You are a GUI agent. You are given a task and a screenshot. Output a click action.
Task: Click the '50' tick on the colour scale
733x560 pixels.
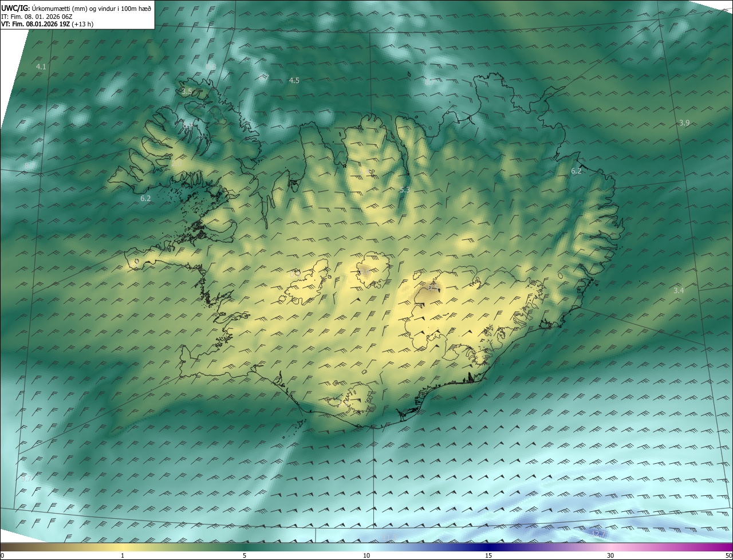pyautogui.click(x=728, y=556)
